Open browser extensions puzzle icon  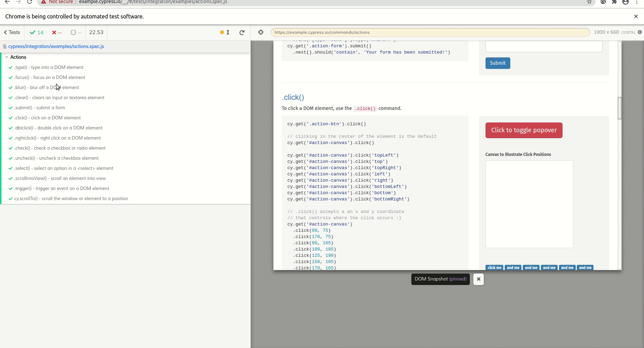pos(614,2)
